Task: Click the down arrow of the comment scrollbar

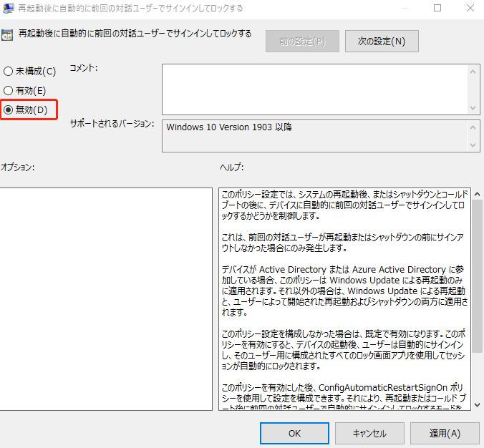Action: 473,107
